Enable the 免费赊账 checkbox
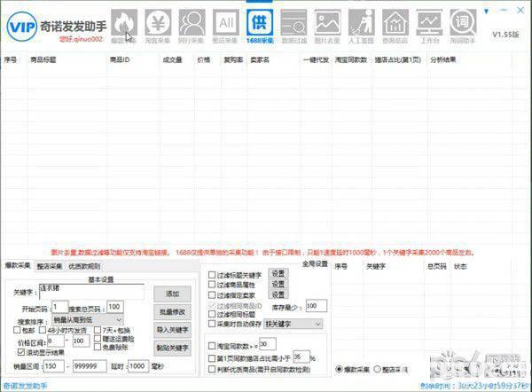532x392 pixels. pyautogui.click(x=98, y=347)
